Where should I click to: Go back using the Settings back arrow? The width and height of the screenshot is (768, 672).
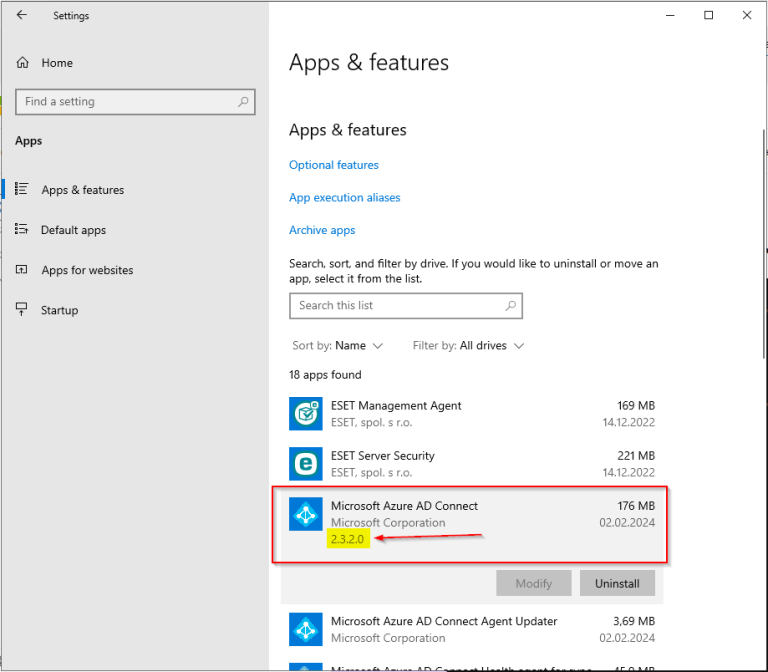22,15
